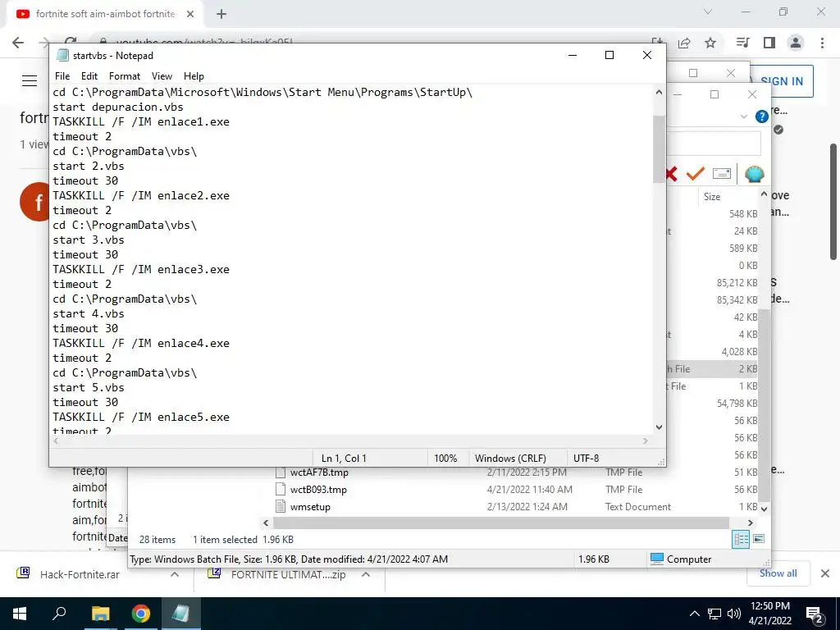Open File Explorer from taskbar
The height and width of the screenshot is (630, 840).
100,614
